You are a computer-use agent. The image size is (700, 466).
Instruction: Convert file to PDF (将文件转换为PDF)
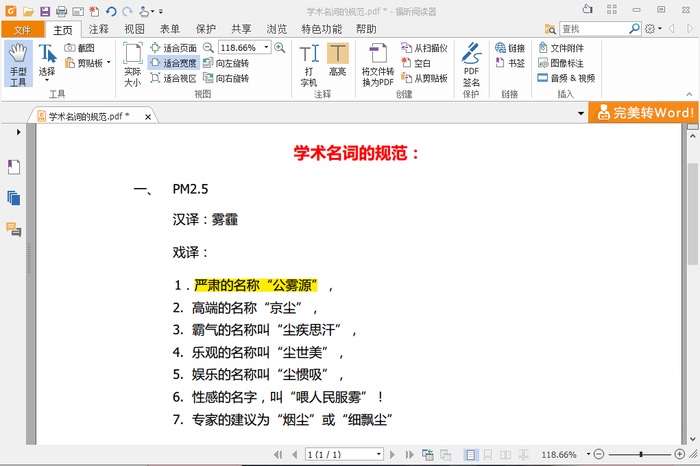click(x=377, y=65)
